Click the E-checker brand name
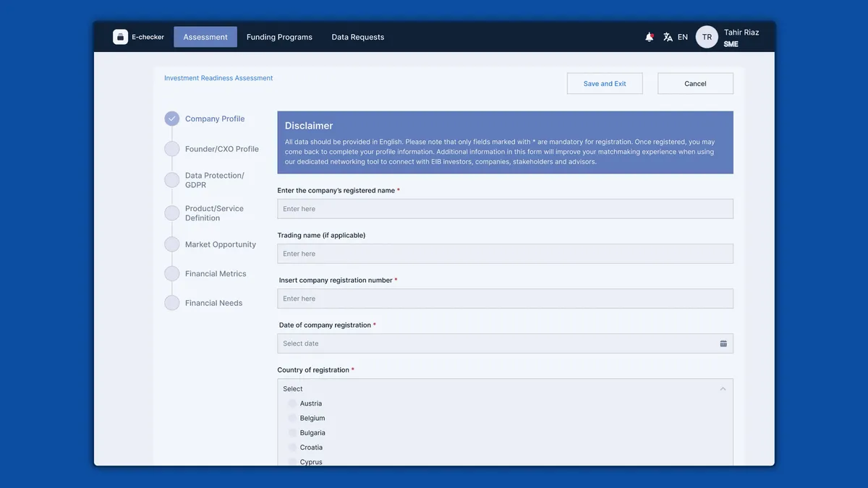The height and width of the screenshot is (488, 868). coord(148,37)
